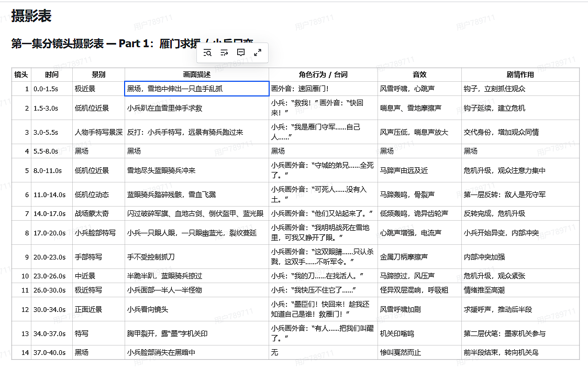Click cell '小兵趴在血雪里伸手求救'
This screenshot has width=588, height=367.
197,108
